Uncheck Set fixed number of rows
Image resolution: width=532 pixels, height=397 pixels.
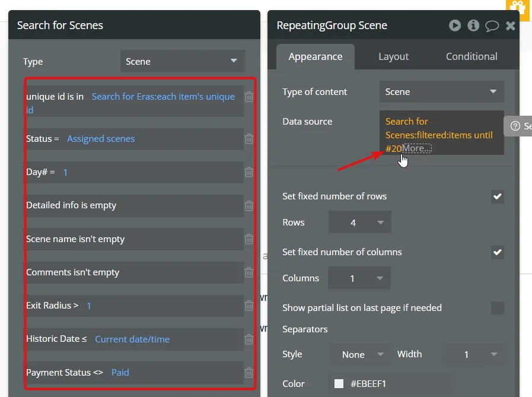point(498,196)
